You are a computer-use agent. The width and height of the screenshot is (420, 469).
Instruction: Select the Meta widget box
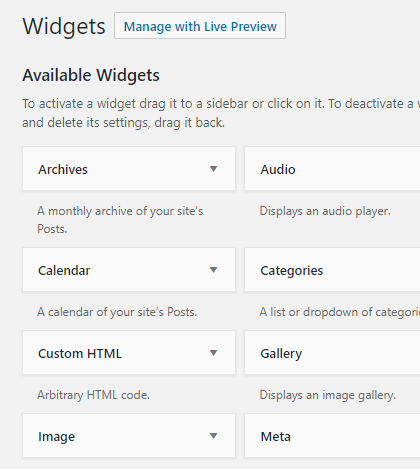(332, 436)
